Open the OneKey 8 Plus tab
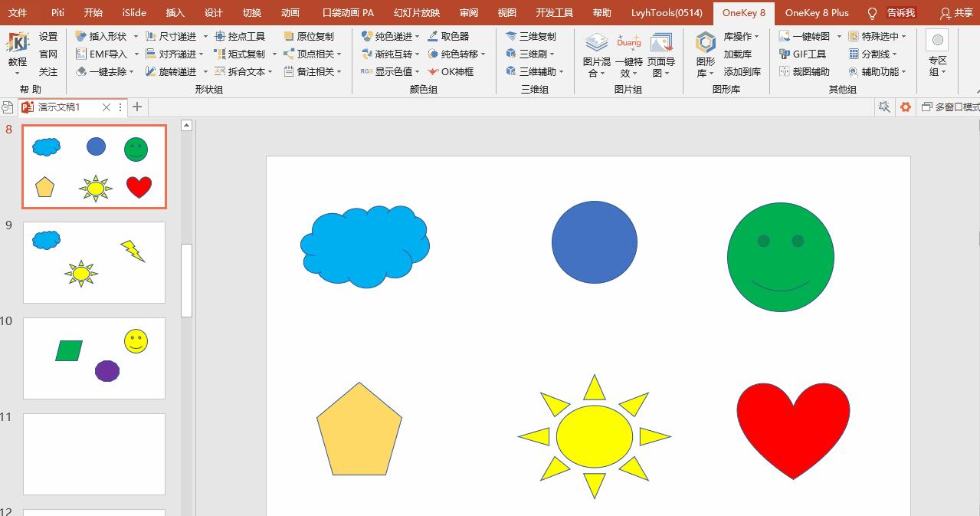The height and width of the screenshot is (516, 980). click(817, 12)
